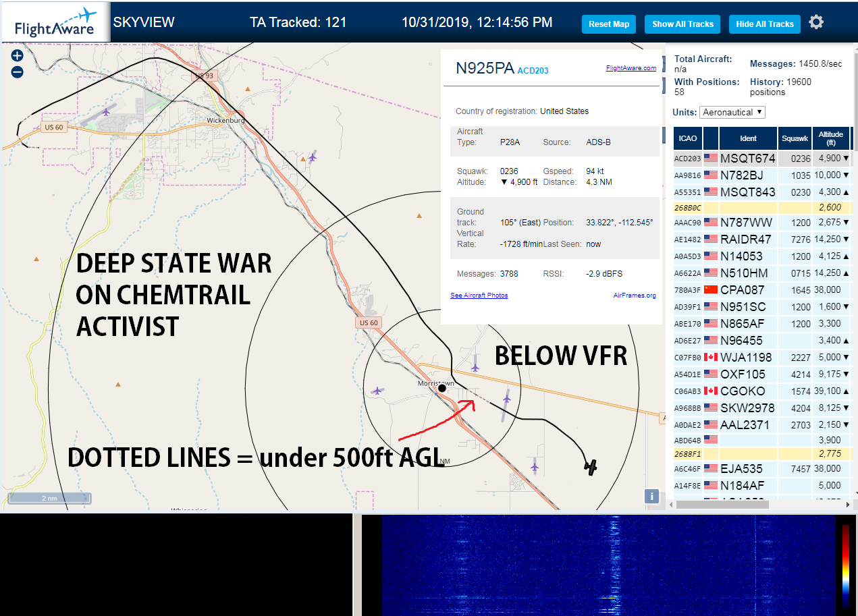Screen dimensions: 858x616
Task: Click the black Morristown location dot
Action: click(441, 388)
